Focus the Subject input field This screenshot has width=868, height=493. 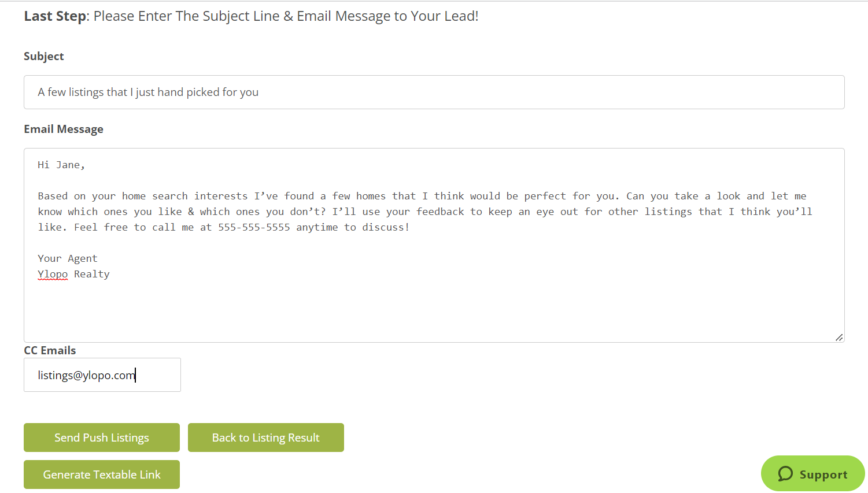(434, 92)
